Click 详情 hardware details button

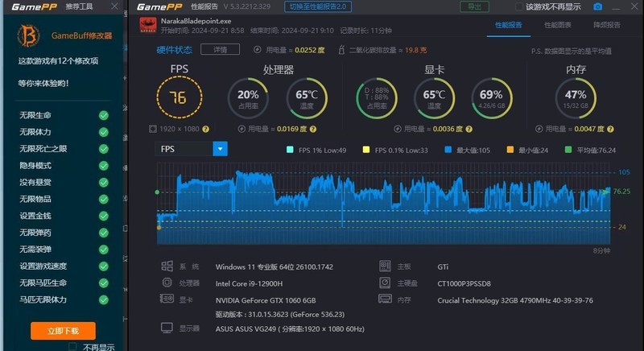(x=220, y=50)
